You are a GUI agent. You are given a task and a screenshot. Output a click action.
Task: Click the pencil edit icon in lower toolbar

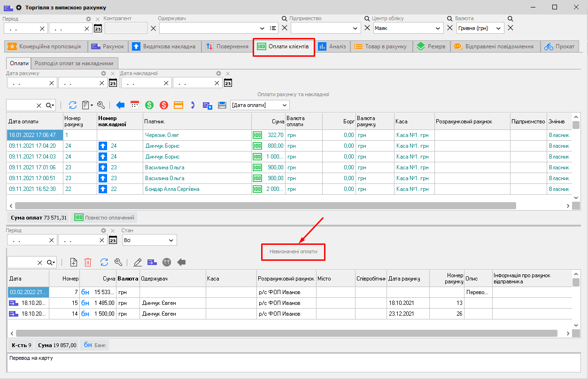click(x=138, y=262)
